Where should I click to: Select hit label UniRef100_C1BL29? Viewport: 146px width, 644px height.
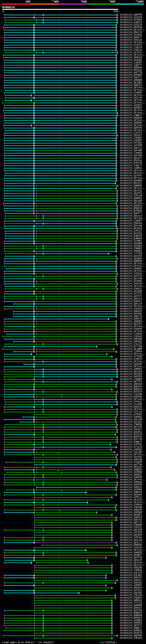click(131, 50)
